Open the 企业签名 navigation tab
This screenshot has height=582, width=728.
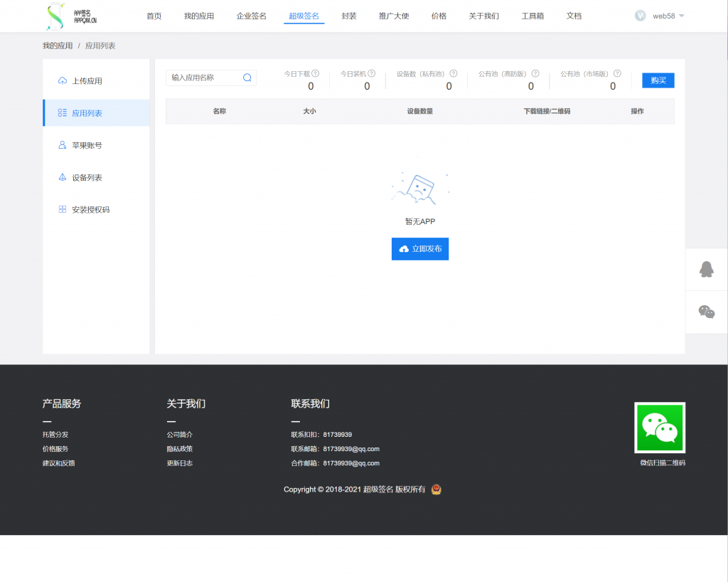pyautogui.click(x=251, y=16)
